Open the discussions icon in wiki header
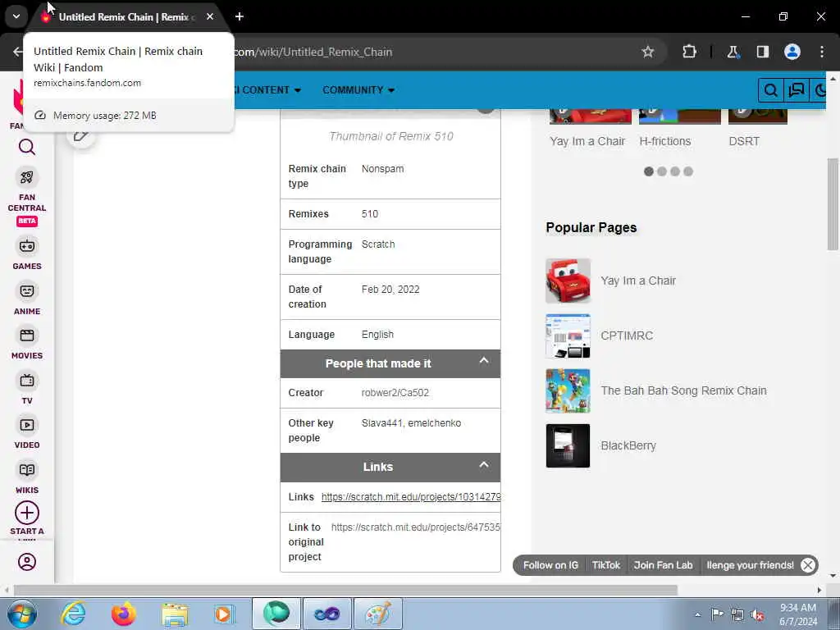Image resolution: width=840 pixels, height=630 pixels. tap(796, 90)
